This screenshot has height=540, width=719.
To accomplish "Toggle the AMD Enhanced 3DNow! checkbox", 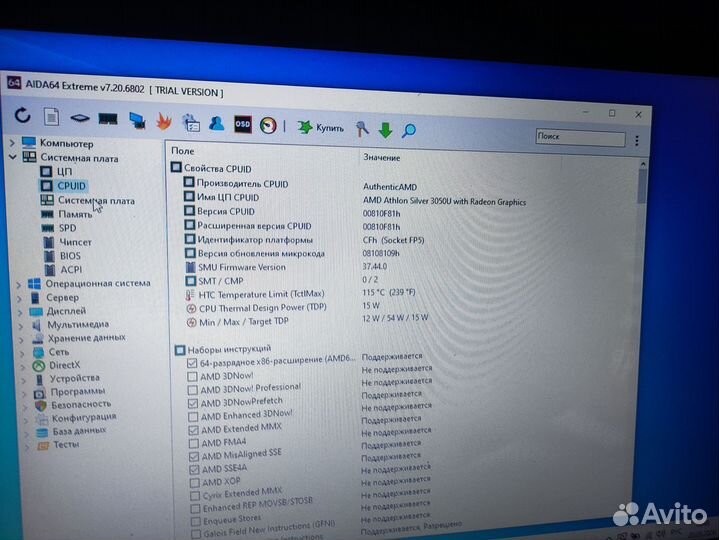I will 193,417.
